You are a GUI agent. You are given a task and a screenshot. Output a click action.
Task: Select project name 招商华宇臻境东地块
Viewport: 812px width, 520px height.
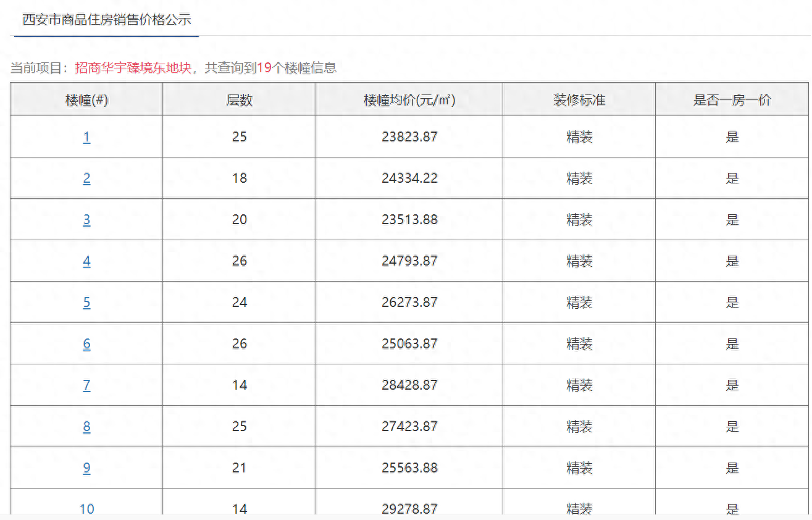pyautogui.click(x=134, y=68)
